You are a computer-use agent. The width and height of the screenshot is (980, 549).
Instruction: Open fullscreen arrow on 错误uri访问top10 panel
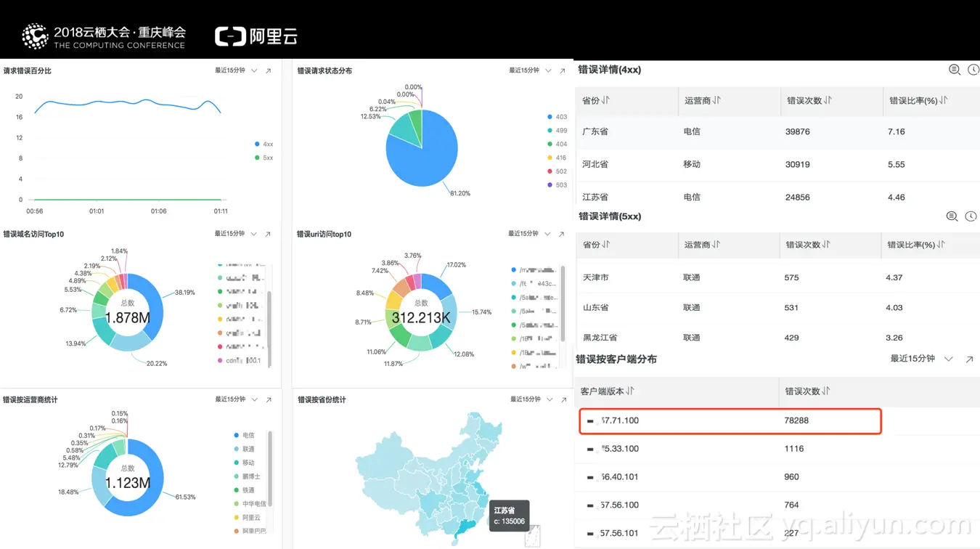click(x=561, y=234)
